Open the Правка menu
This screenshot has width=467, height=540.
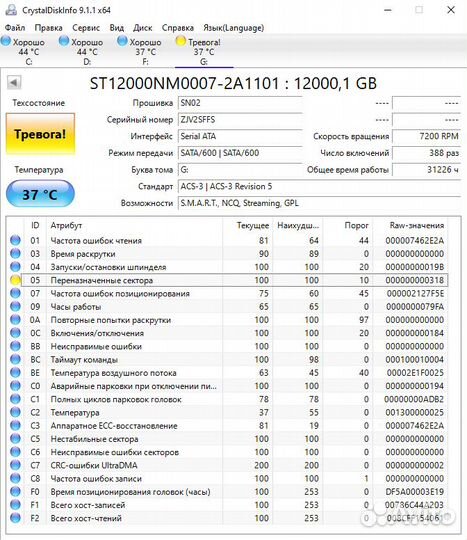pos(49,28)
